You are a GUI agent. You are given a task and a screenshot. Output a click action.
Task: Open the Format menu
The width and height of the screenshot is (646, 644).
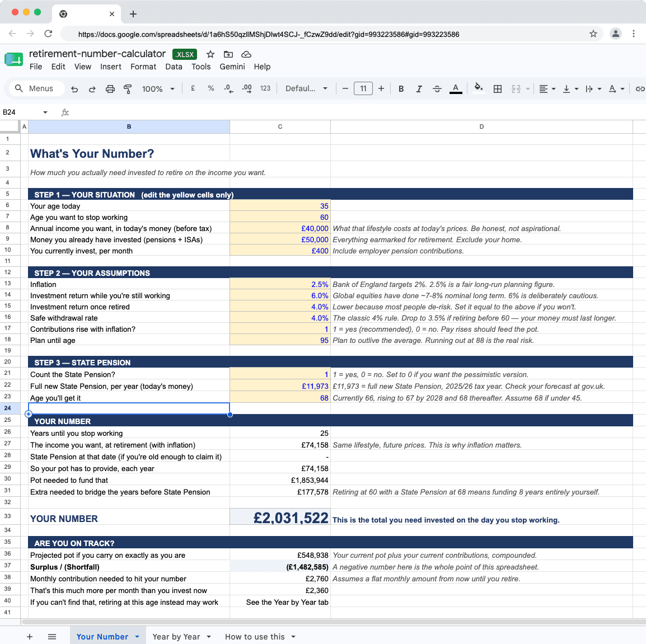(143, 67)
